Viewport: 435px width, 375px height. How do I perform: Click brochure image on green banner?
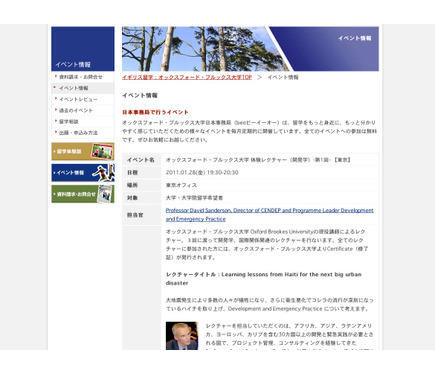coord(105,194)
